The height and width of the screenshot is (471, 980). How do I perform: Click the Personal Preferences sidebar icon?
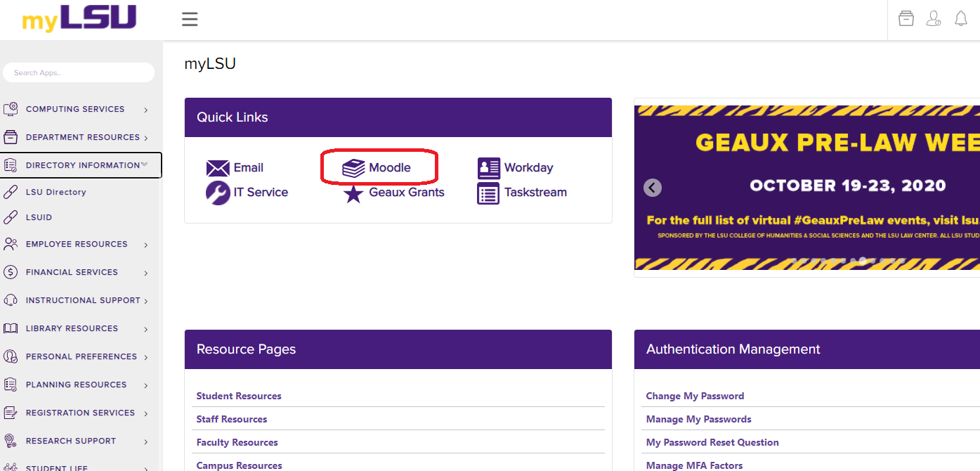coord(11,356)
